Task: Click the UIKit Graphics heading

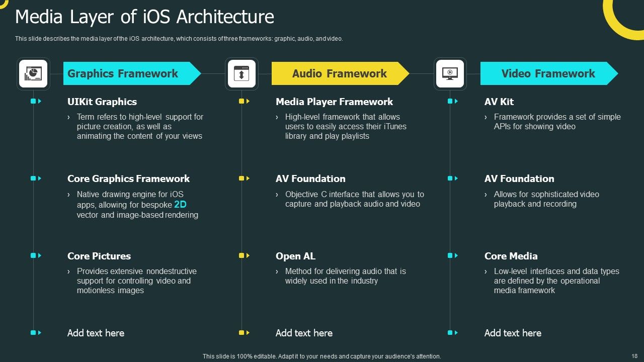Action: [x=102, y=102]
